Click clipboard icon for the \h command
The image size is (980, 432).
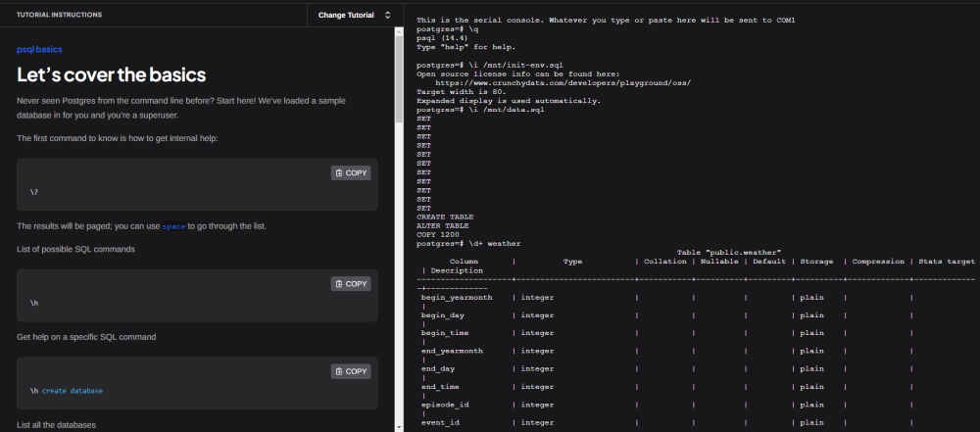pyautogui.click(x=339, y=284)
